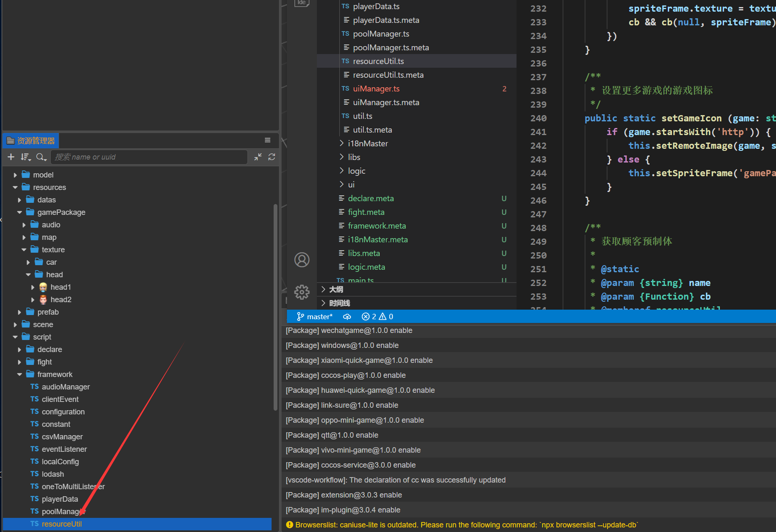Open errors and warnings status indicator
This screenshot has height=532, width=776.
pos(378,317)
